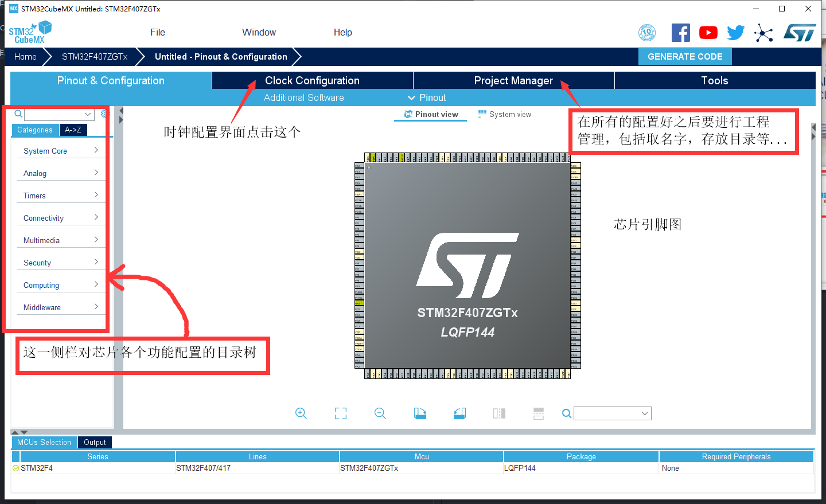Click the ST community network icon
826x504 pixels.
[763, 33]
